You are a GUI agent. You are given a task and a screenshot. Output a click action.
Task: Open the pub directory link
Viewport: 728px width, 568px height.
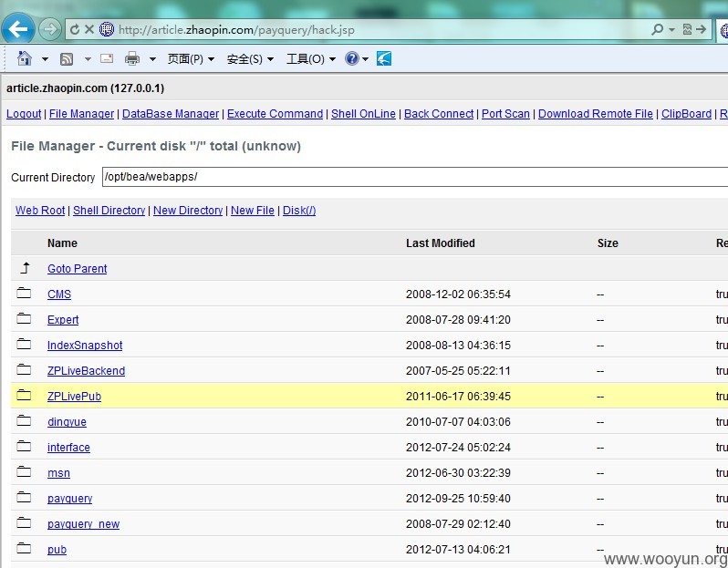pos(57,550)
